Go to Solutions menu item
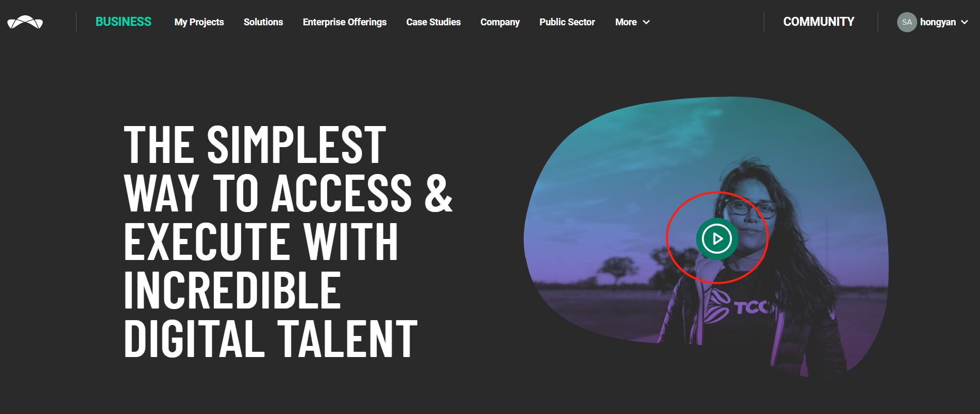Screen dimensions: 980x414 click(x=263, y=22)
